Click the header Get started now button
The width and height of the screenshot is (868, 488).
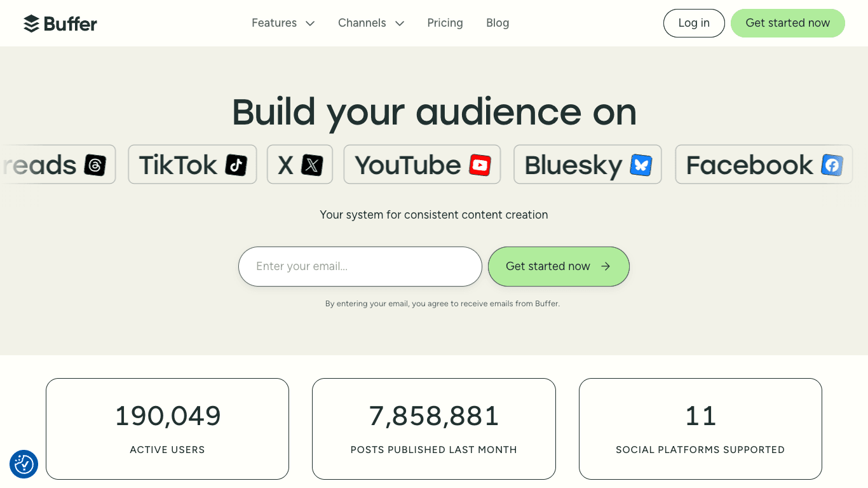pos(788,23)
